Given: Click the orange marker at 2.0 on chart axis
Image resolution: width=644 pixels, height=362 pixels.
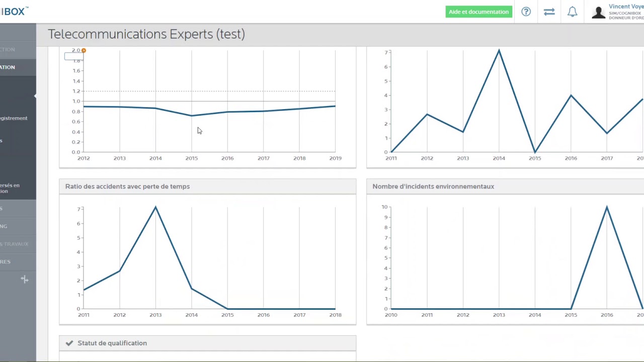Looking at the screenshot, I should coord(84,50).
